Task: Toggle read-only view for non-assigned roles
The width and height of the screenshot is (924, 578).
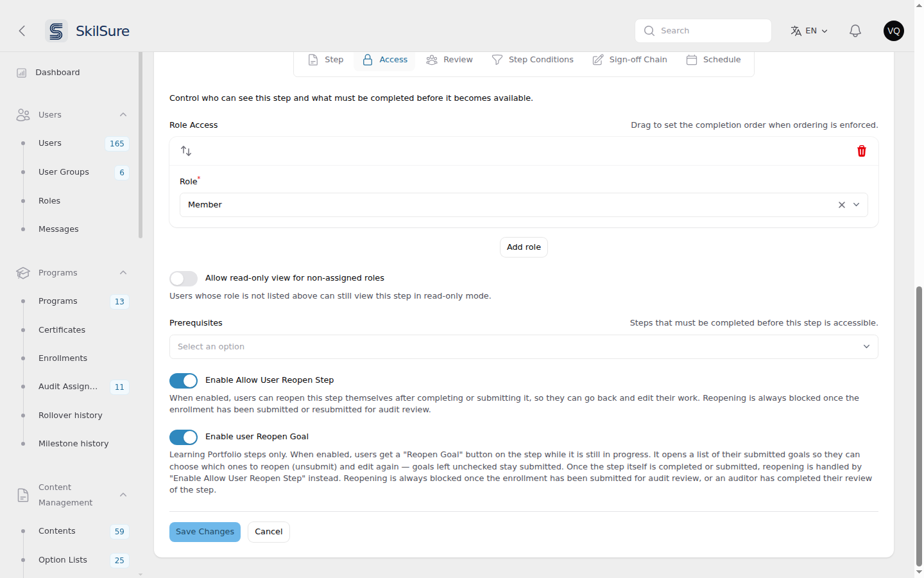Action: [x=184, y=279]
